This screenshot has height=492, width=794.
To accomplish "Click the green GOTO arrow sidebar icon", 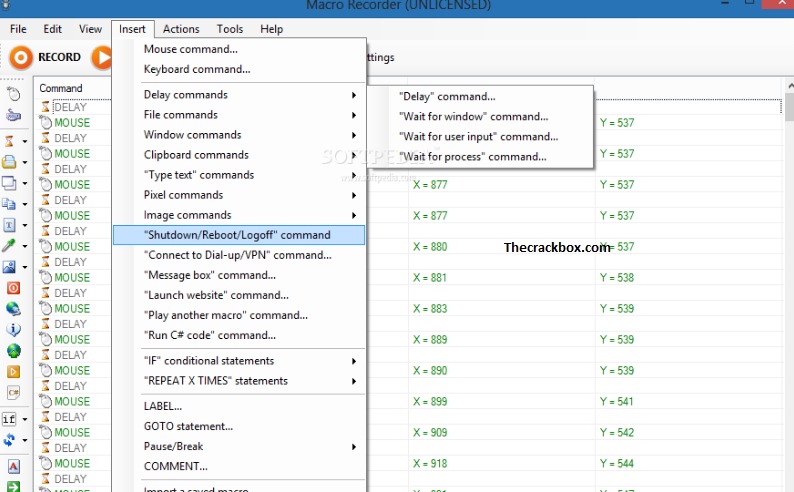I will click(13, 486).
